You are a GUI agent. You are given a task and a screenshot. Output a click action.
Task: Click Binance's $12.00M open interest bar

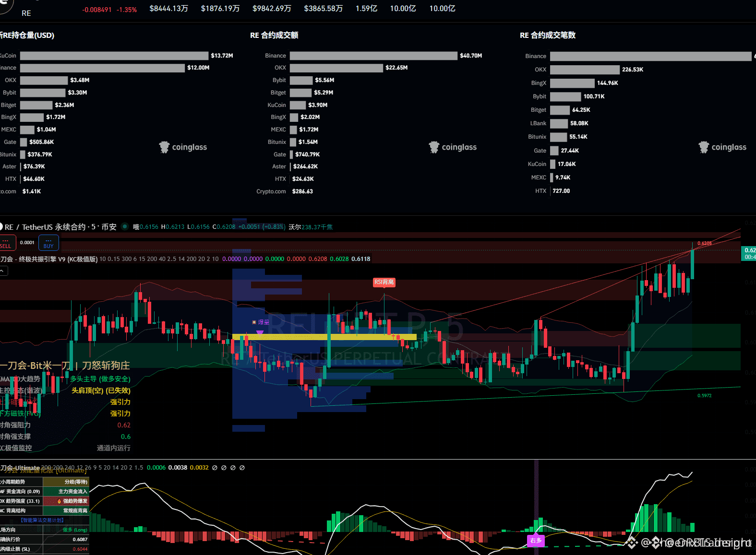(x=102, y=68)
